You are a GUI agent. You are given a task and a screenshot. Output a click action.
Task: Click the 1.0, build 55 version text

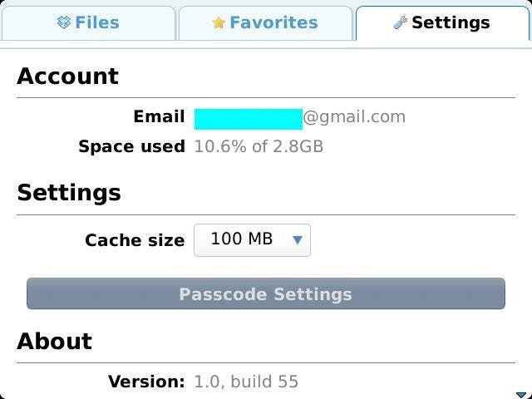click(246, 382)
